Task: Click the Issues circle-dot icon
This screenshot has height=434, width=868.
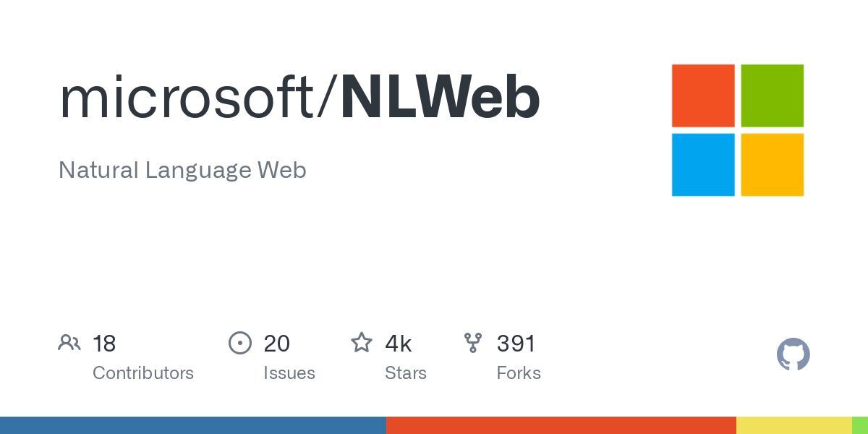Action: point(240,343)
